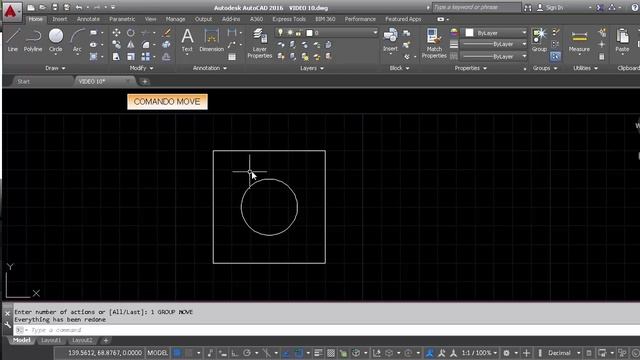
Task: Open the 1:1 / 100% annotation scale dropdown
Action: [480, 353]
